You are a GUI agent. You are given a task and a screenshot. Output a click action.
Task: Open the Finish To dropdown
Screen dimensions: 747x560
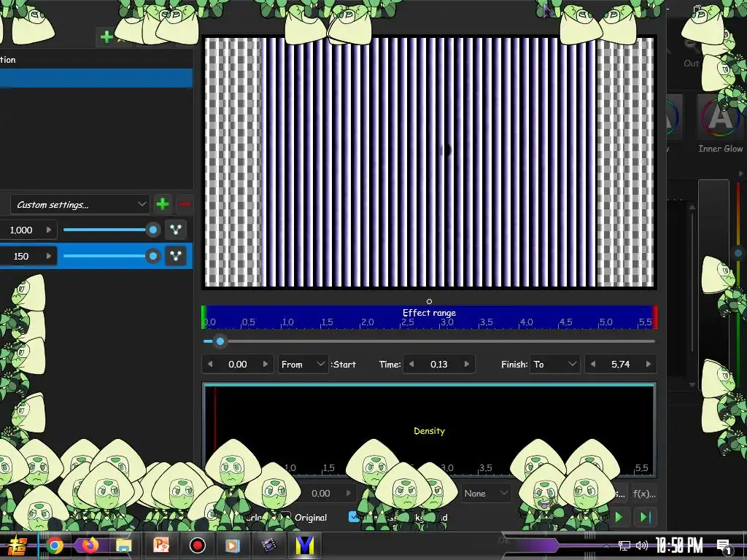[x=554, y=365]
